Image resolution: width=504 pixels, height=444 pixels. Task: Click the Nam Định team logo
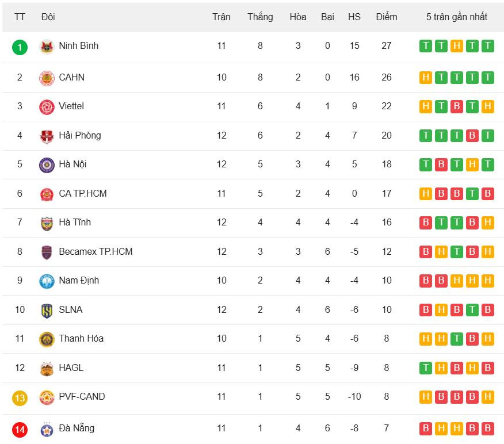[x=47, y=281]
